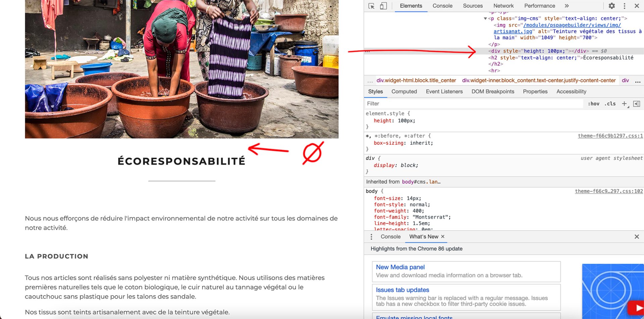Open the Sources tab

click(473, 6)
